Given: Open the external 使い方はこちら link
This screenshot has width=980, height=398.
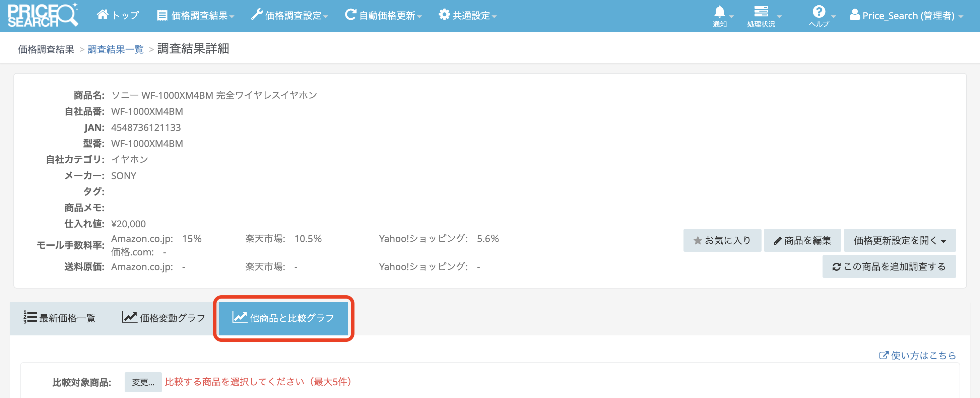Looking at the screenshot, I should (x=917, y=355).
